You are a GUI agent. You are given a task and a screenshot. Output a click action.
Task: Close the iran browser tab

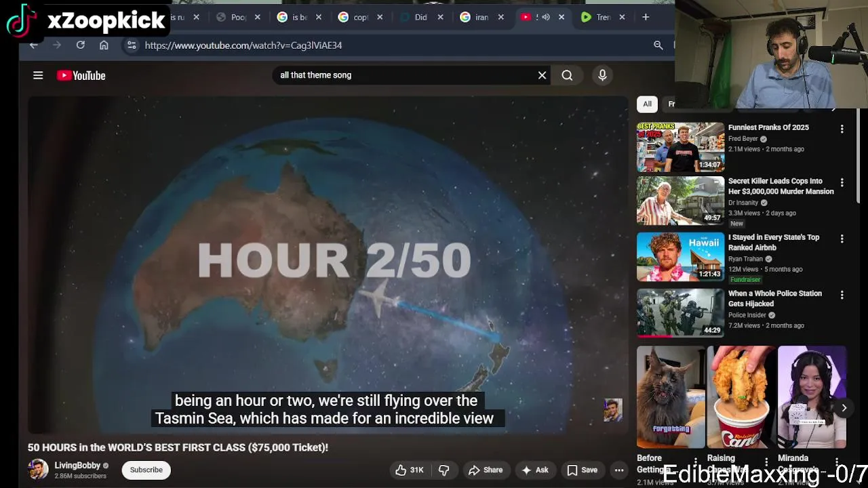tap(500, 17)
